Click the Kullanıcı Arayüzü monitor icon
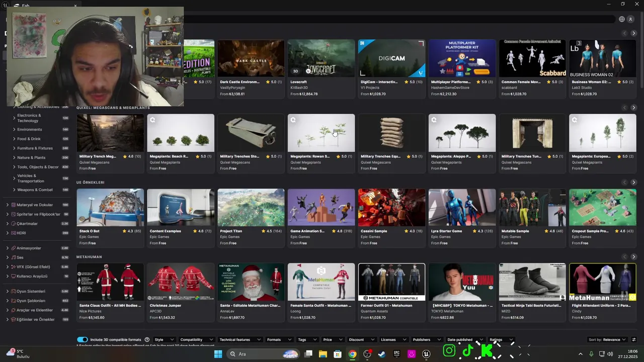644x362 pixels. pos(13,276)
